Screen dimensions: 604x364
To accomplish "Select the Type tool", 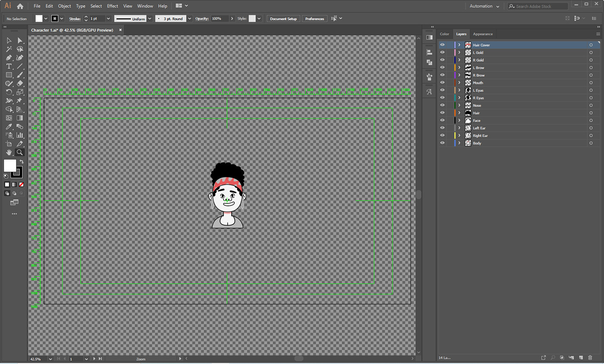I will 9,66.
